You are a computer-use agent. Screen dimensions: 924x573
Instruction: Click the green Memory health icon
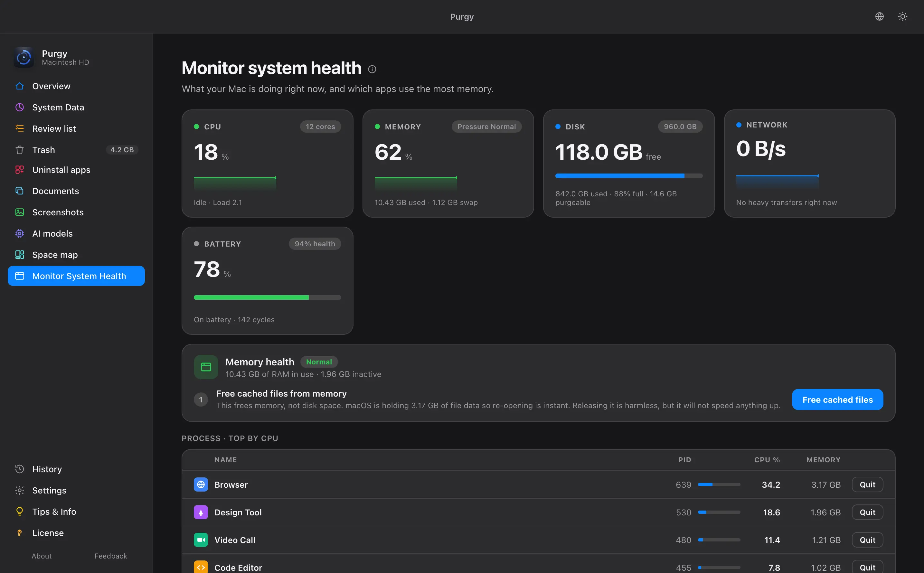coord(206,367)
